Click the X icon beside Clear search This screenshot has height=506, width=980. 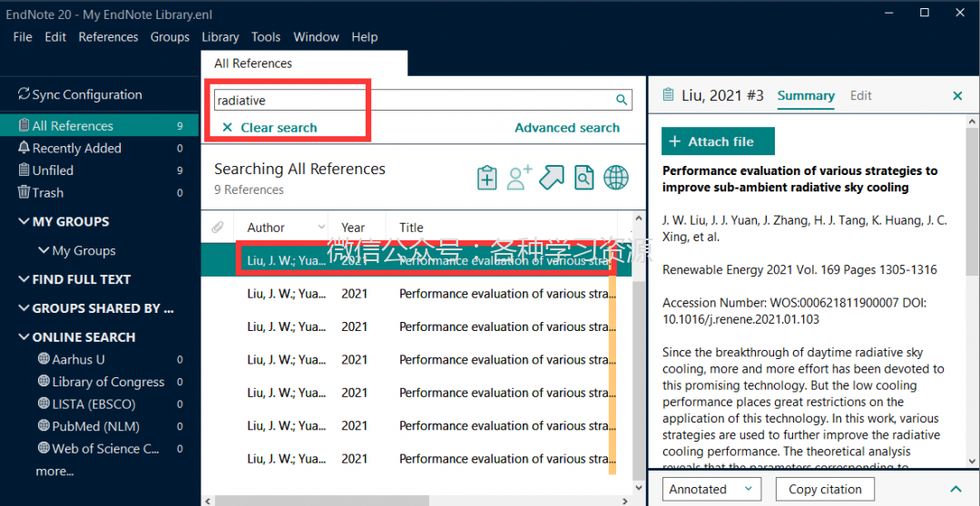tap(228, 128)
